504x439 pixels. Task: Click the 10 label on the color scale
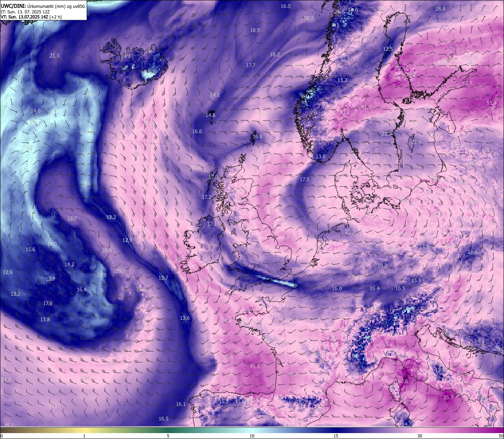pos(252,436)
